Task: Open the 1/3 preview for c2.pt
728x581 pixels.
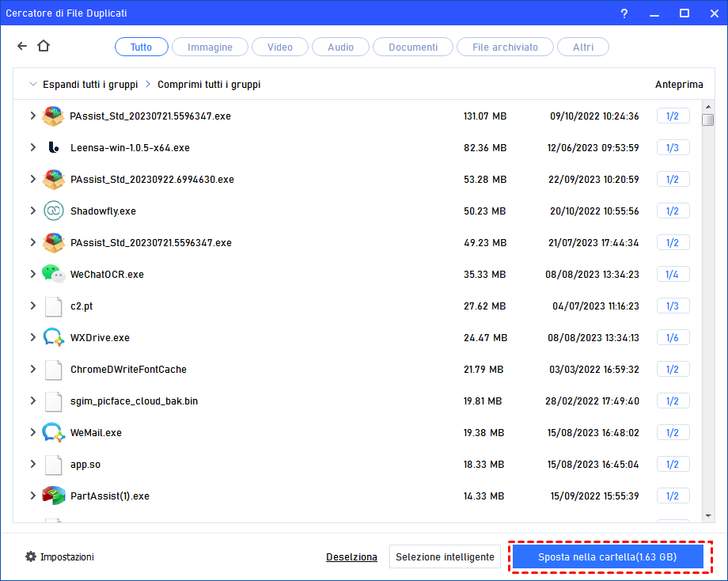Action: click(673, 306)
